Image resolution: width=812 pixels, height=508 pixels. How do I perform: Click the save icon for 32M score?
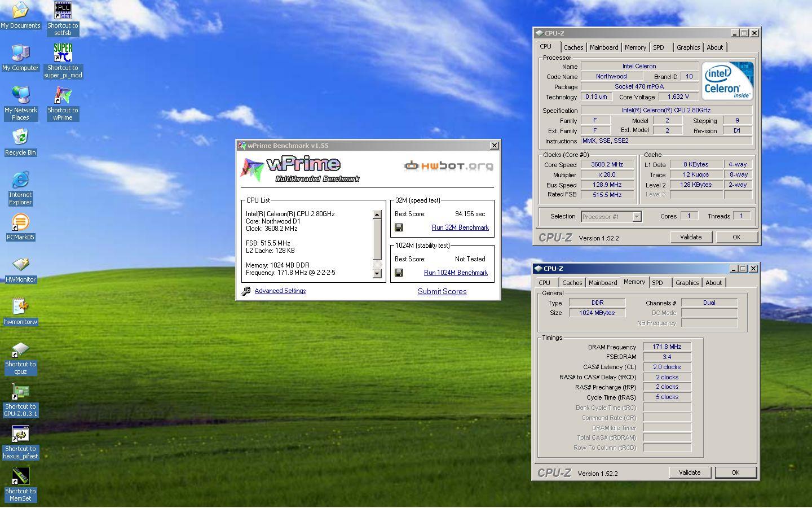pyautogui.click(x=399, y=227)
